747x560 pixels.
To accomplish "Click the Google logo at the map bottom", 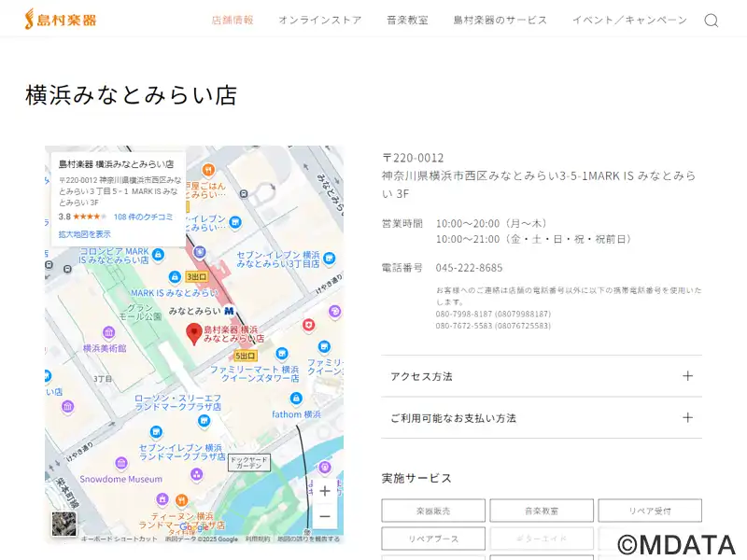I will pos(194,527).
